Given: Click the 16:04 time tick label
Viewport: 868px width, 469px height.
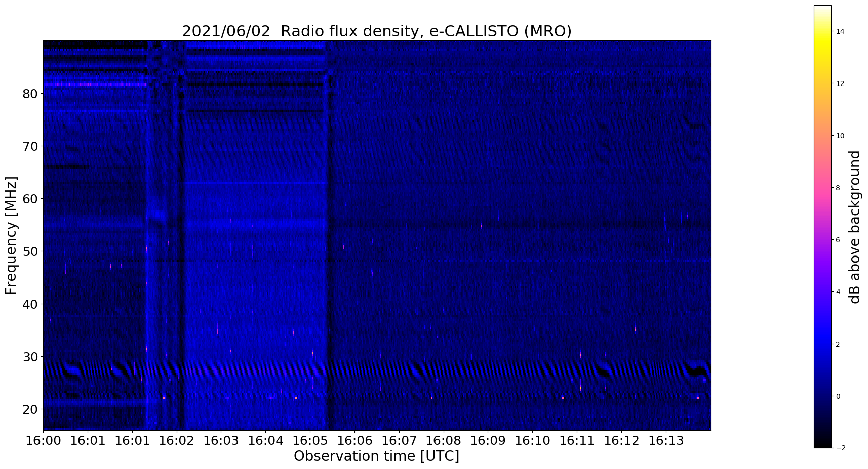Looking at the screenshot, I should tap(266, 440).
